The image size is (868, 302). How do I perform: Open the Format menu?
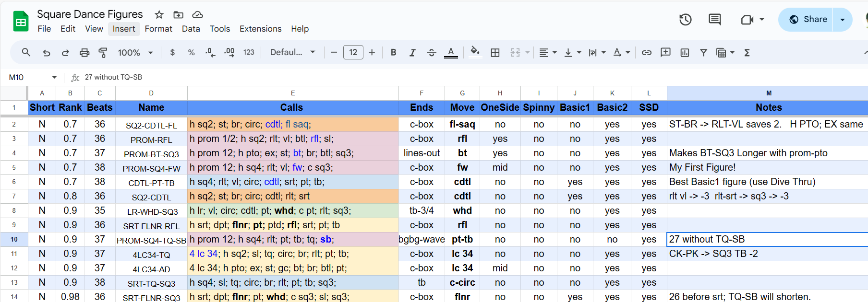click(x=158, y=29)
